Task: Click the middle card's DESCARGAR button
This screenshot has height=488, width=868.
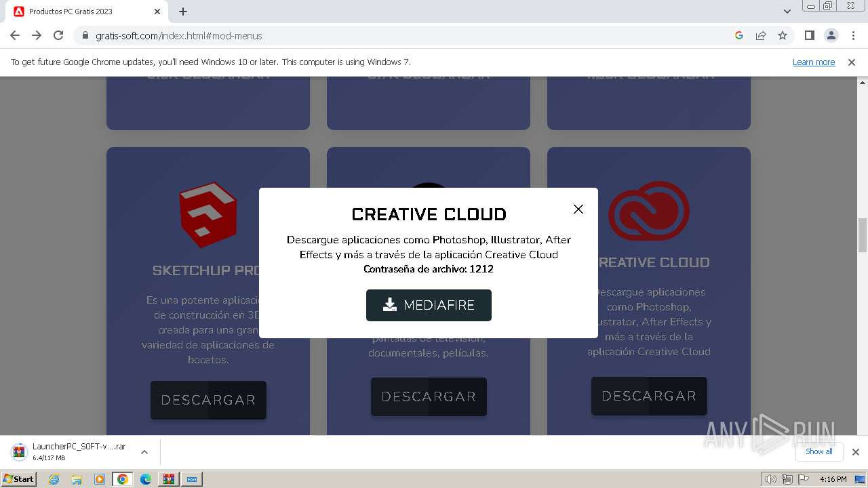Action: point(429,396)
